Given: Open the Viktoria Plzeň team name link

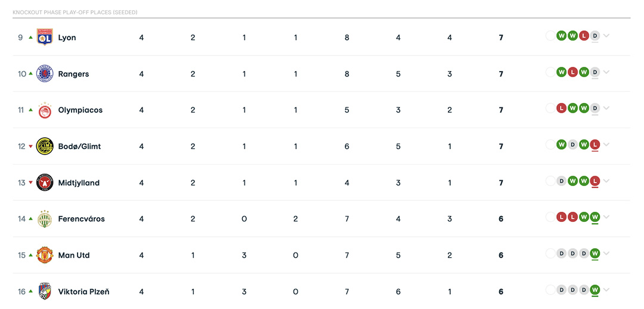Looking at the screenshot, I should (x=83, y=292).
